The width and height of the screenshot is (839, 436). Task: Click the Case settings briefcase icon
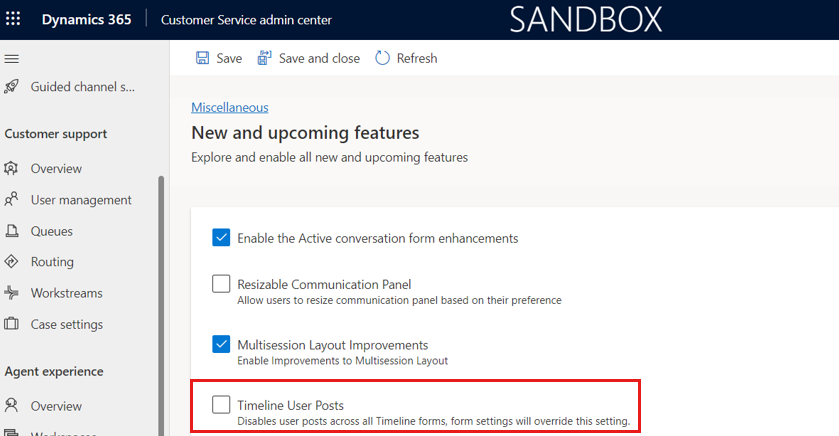click(11, 324)
